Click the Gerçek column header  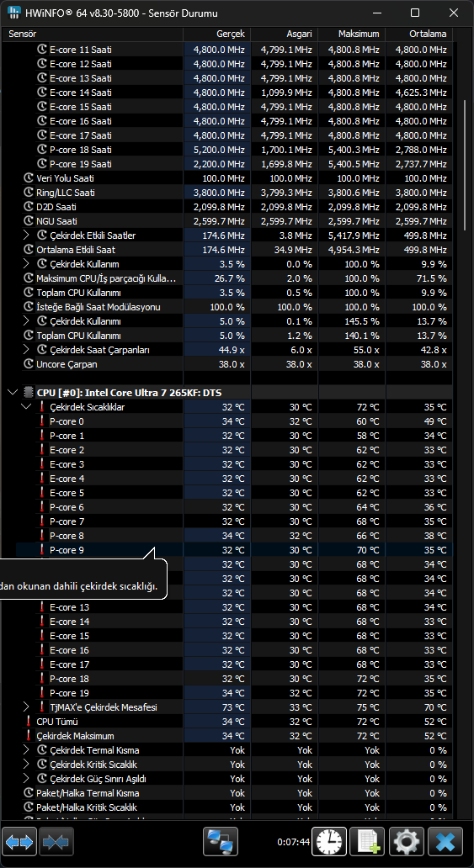pyautogui.click(x=217, y=34)
